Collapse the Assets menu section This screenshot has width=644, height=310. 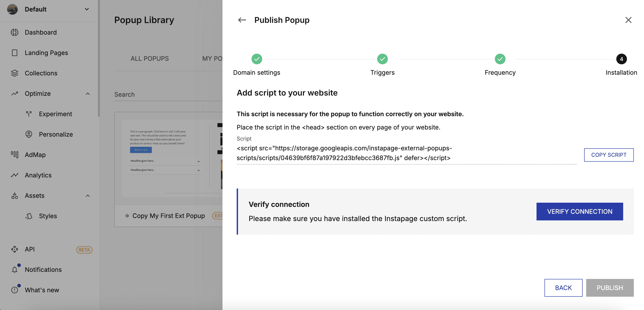click(88, 196)
